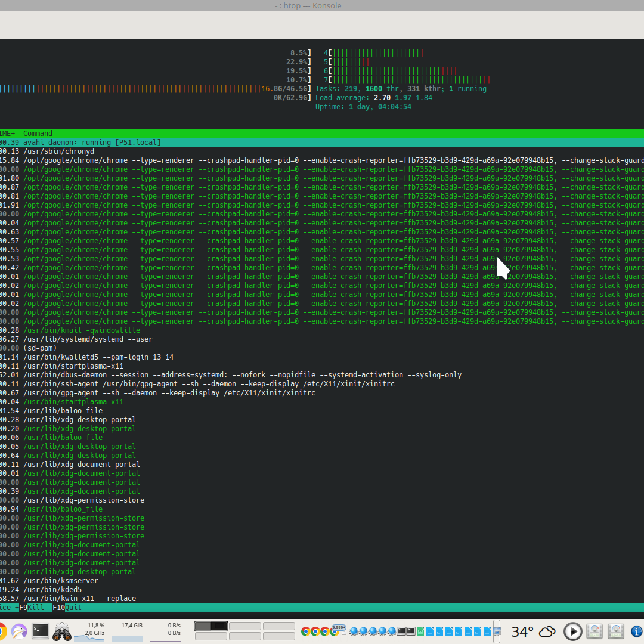Viewport: 644px width, 644px height.
Task: Switch to the active dark desktop in pager
Action: (210, 626)
